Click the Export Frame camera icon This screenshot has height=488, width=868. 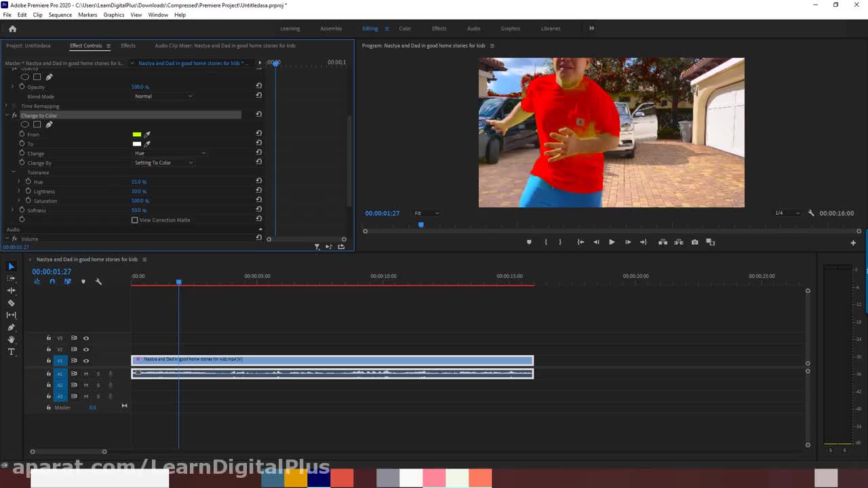point(694,242)
